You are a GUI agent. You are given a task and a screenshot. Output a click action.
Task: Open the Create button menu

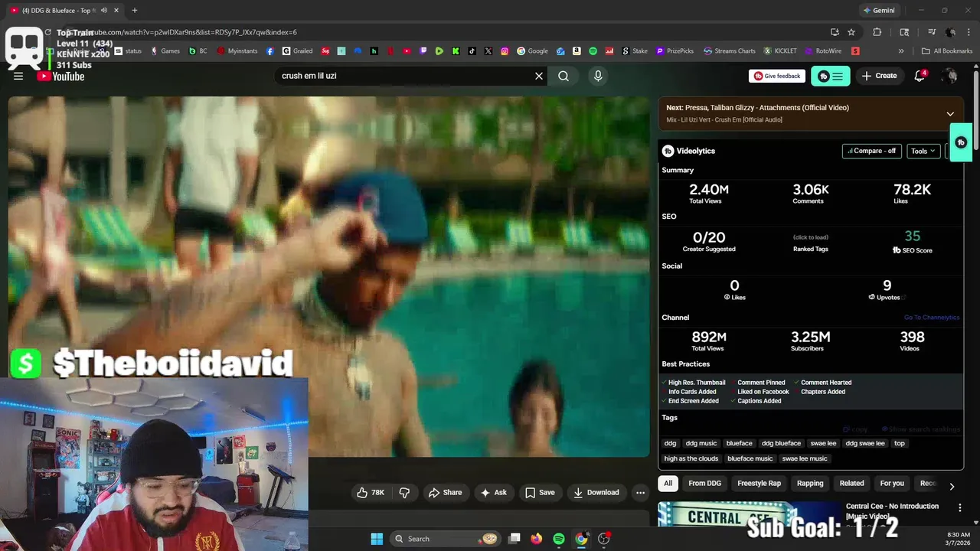879,76
